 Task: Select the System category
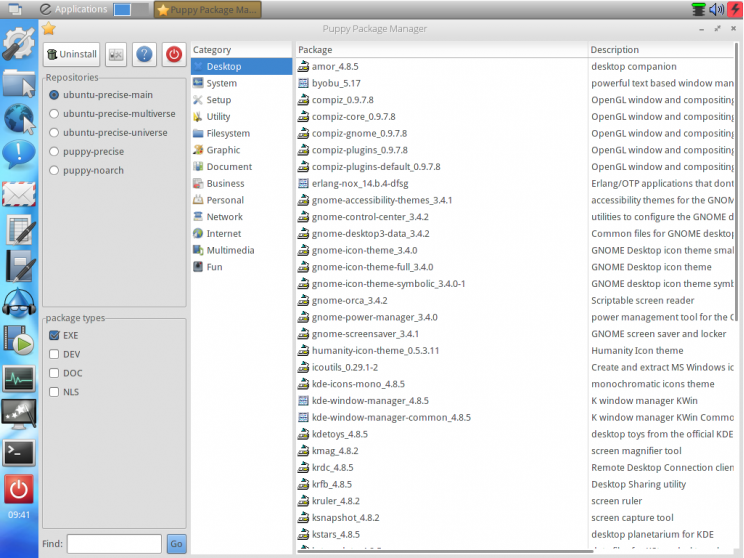242,84
